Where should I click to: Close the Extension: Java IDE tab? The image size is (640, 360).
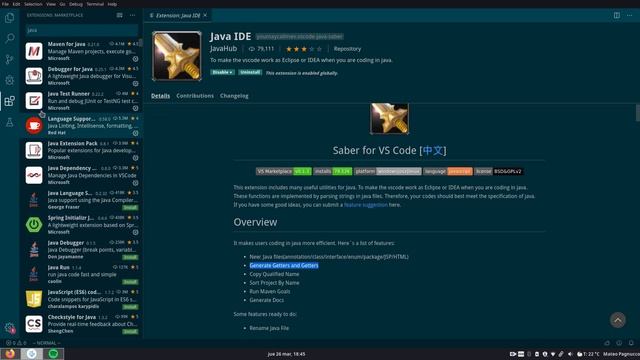point(205,15)
